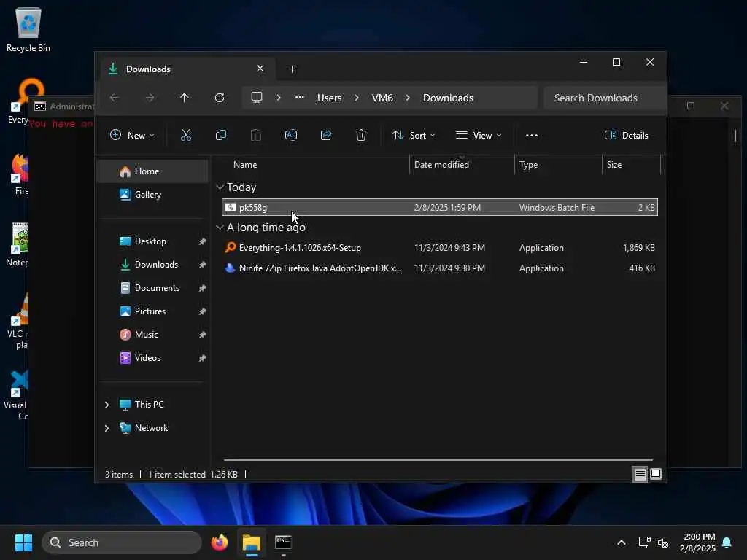The height and width of the screenshot is (560, 747).
Task: Expand the This PC tree node
Action: coord(107,405)
